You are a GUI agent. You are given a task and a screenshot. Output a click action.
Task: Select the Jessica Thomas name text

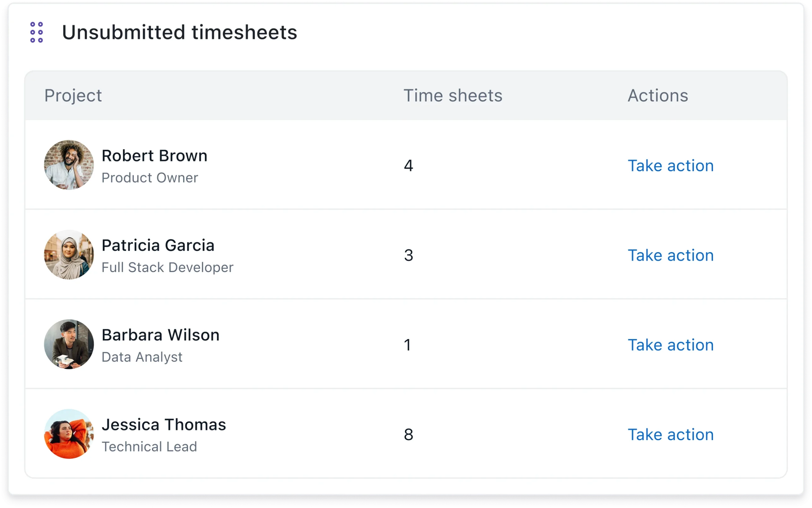pyautogui.click(x=164, y=425)
